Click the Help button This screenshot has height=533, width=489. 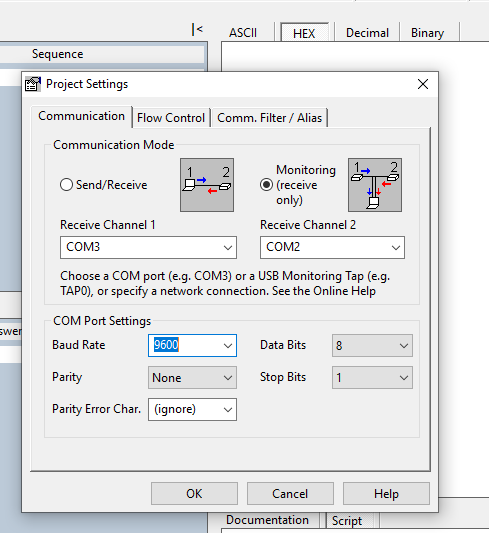point(386,494)
